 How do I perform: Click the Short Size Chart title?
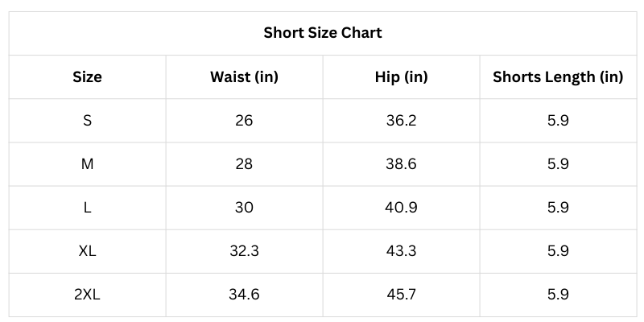click(x=323, y=33)
